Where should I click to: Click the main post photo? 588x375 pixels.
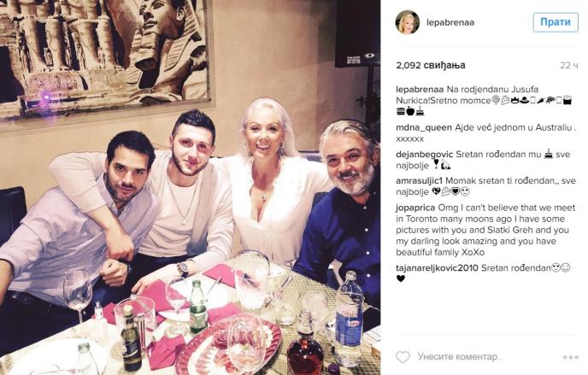point(190,187)
